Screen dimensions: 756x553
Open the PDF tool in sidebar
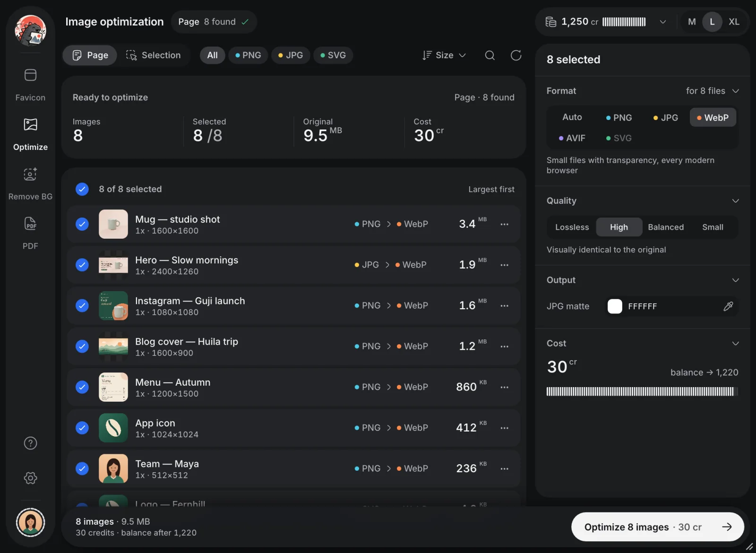point(30,233)
